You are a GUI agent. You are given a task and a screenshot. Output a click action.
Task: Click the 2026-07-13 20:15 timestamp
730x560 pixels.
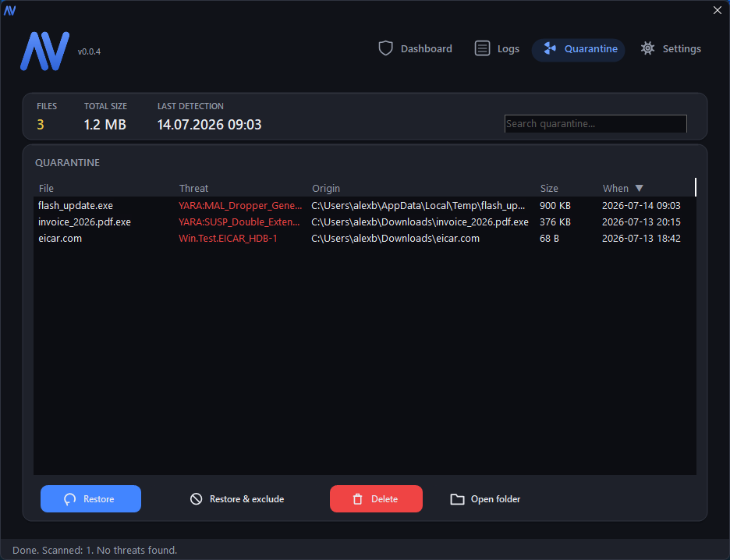(641, 222)
